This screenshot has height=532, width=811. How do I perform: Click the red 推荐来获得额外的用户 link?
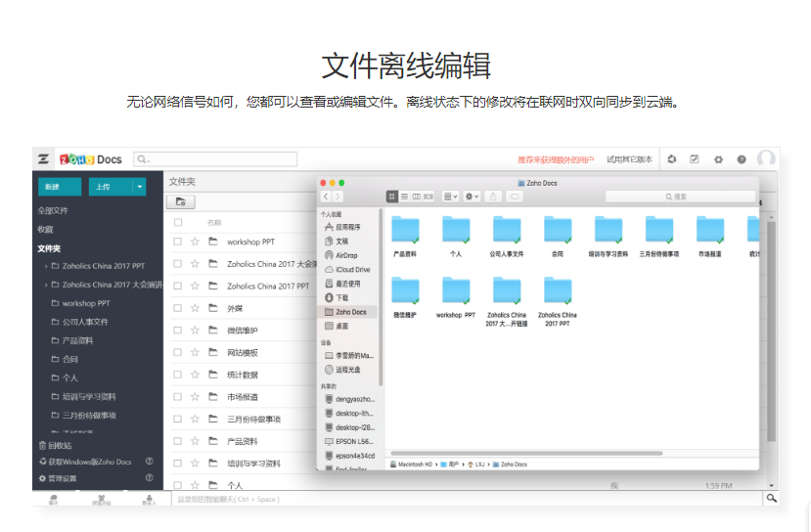coord(556,159)
